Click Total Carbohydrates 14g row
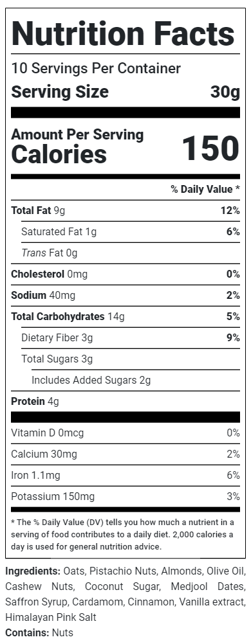Image resolution: width=251 pixels, height=644 pixels. coord(126,317)
